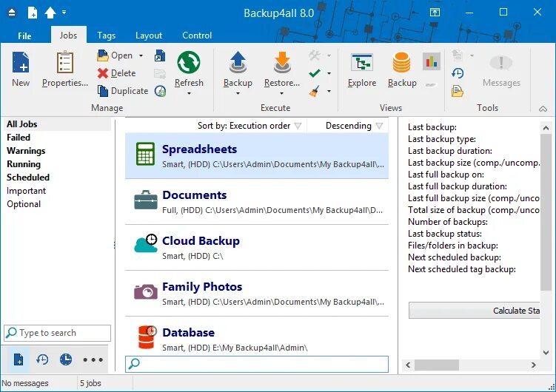
Task: Open history view clock-arrow icon at bottom
Action: 42,359
